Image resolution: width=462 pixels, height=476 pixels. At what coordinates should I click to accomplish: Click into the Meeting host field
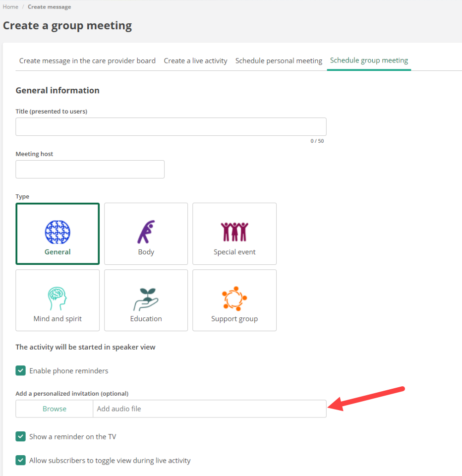pos(90,170)
